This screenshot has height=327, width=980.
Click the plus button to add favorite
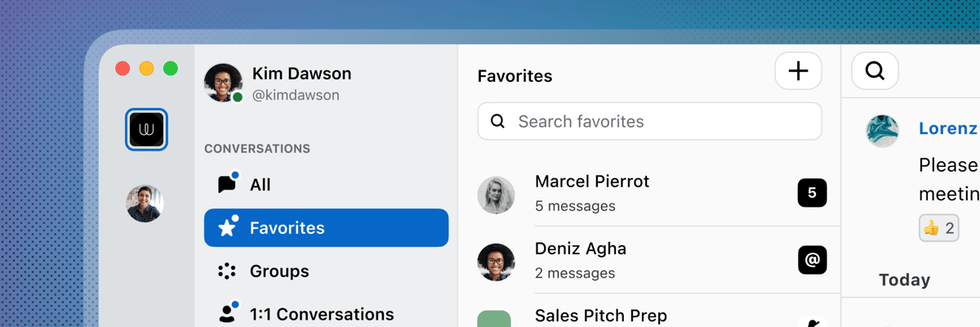pyautogui.click(x=798, y=72)
